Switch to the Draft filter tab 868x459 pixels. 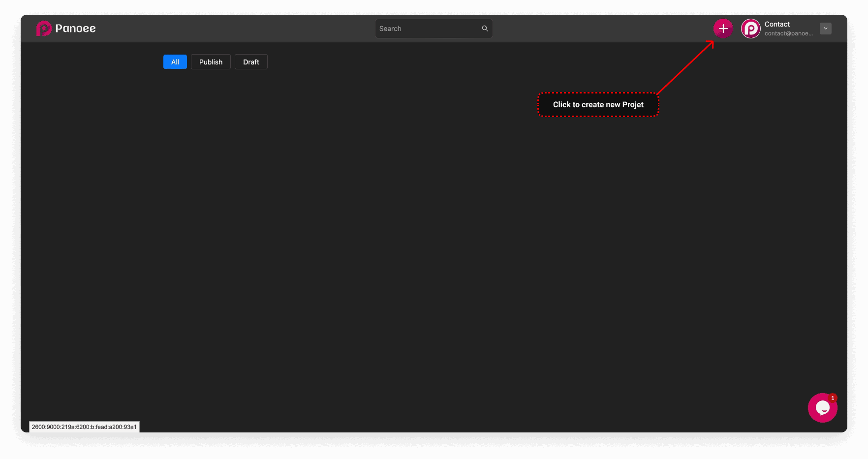251,62
